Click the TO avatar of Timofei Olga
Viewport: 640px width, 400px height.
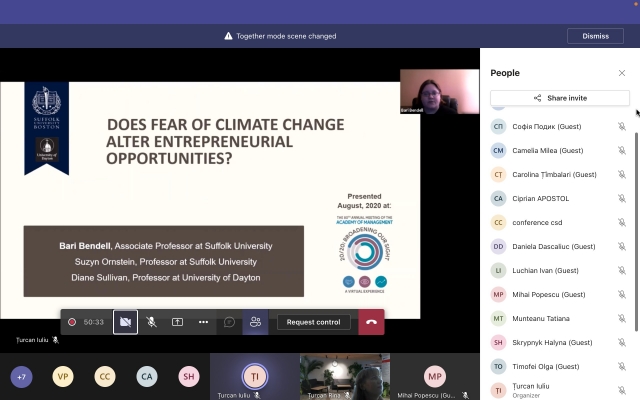point(498,367)
